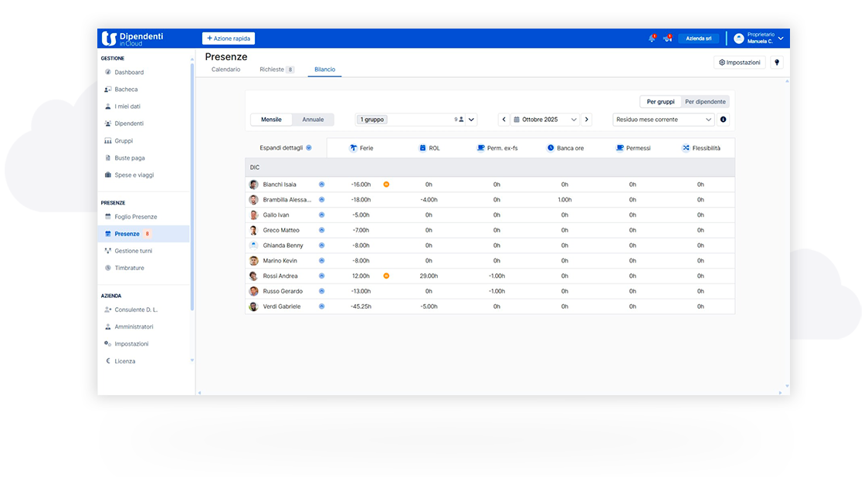Select the Per gruppi view toggle
The width and height of the screenshot is (868, 477).
click(x=660, y=102)
